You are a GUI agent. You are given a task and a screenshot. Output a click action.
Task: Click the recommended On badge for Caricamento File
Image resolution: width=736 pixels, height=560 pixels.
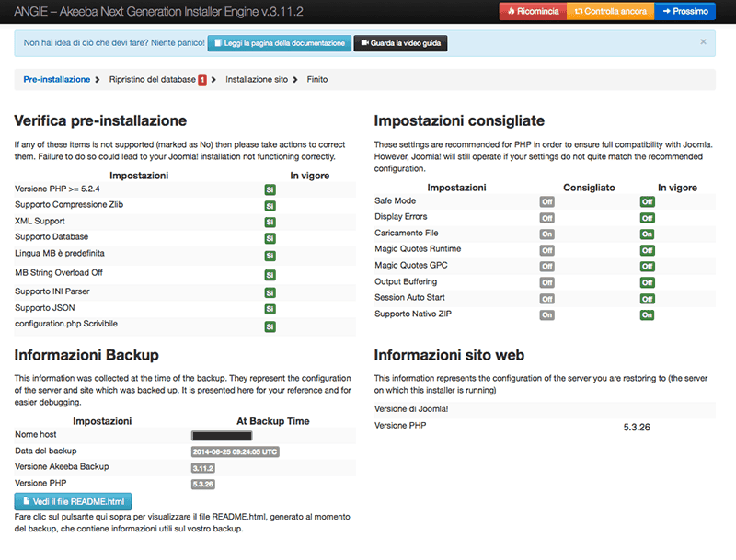[x=546, y=234]
